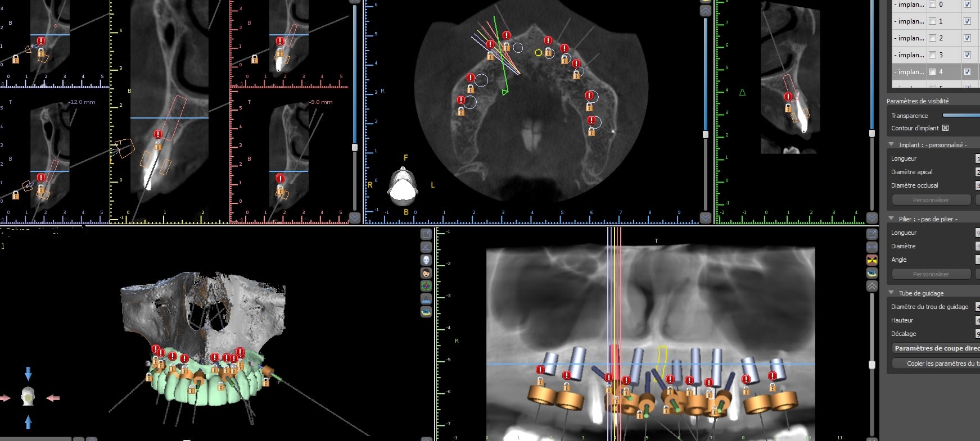Click the Transparence slider bar
This screenshot has height=441, width=980.
[961, 115]
